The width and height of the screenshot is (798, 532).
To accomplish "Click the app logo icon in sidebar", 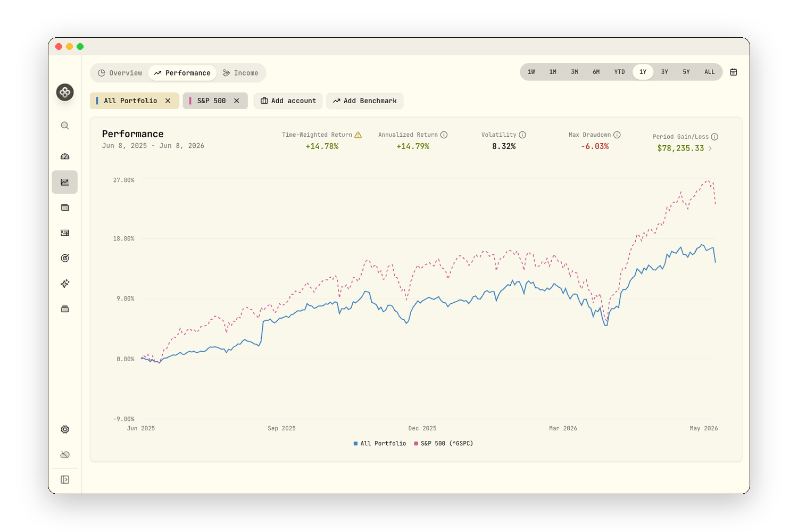I will [65, 92].
